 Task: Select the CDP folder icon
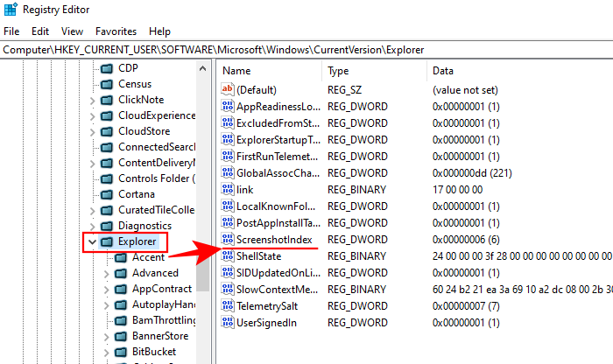point(107,69)
